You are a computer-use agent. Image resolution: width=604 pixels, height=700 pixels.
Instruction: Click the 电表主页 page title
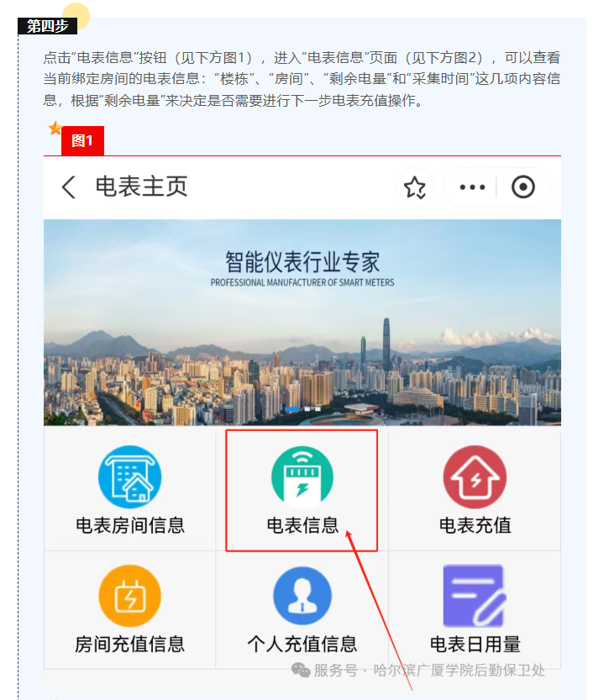141,187
